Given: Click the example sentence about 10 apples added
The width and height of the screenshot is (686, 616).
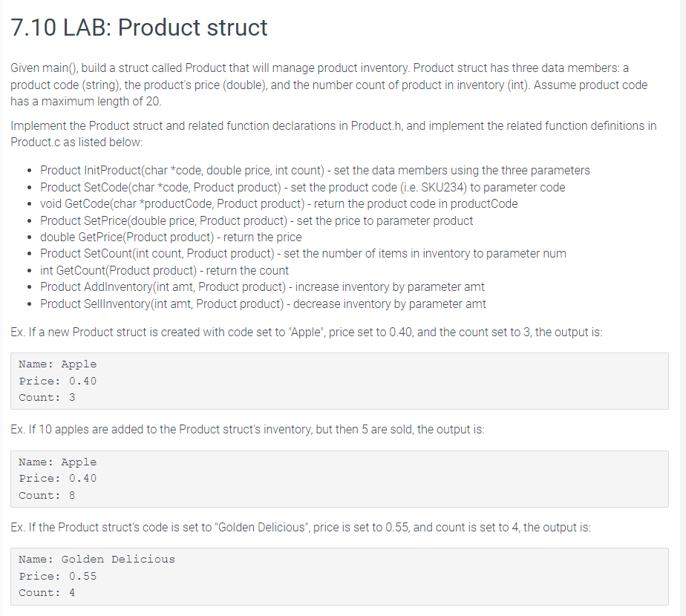Looking at the screenshot, I should click(248, 430).
